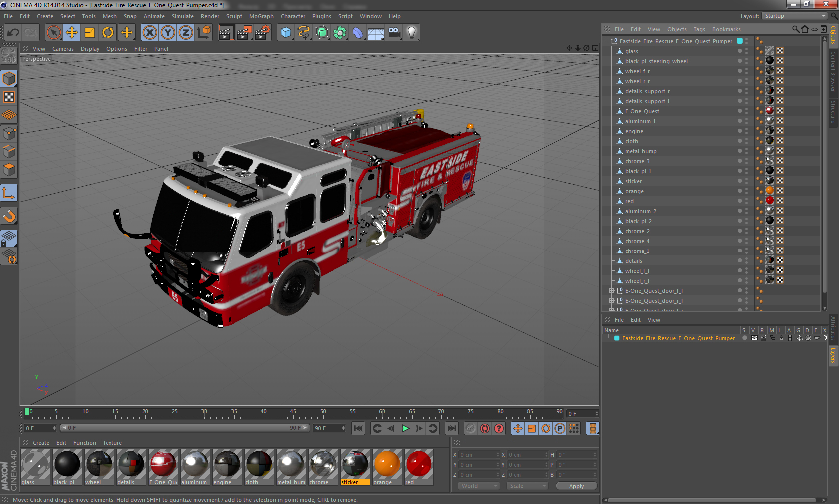The image size is (839, 504).
Task: Add a camera object
Action: pyautogui.click(x=394, y=33)
